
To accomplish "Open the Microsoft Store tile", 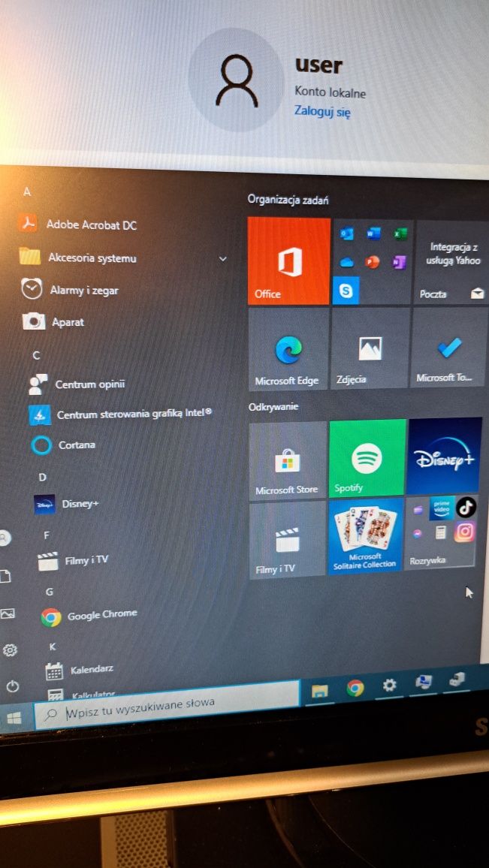I will [288, 460].
